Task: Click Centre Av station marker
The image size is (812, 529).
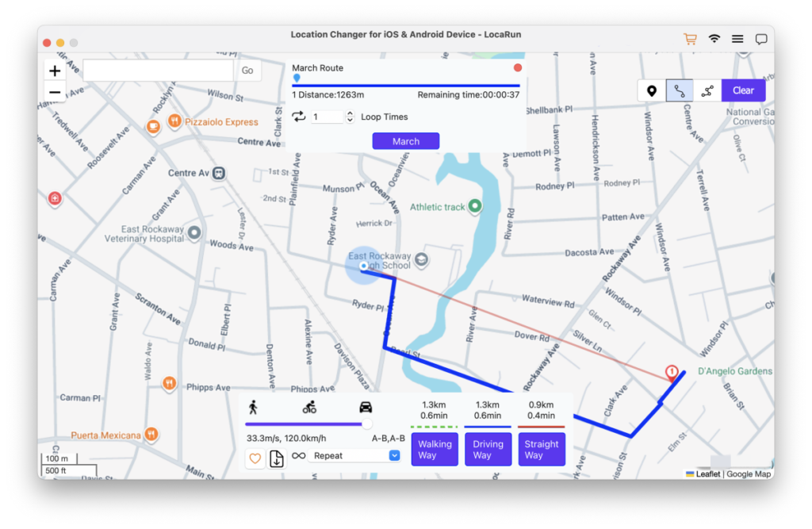Action: pyautogui.click(x=219, y=174)
